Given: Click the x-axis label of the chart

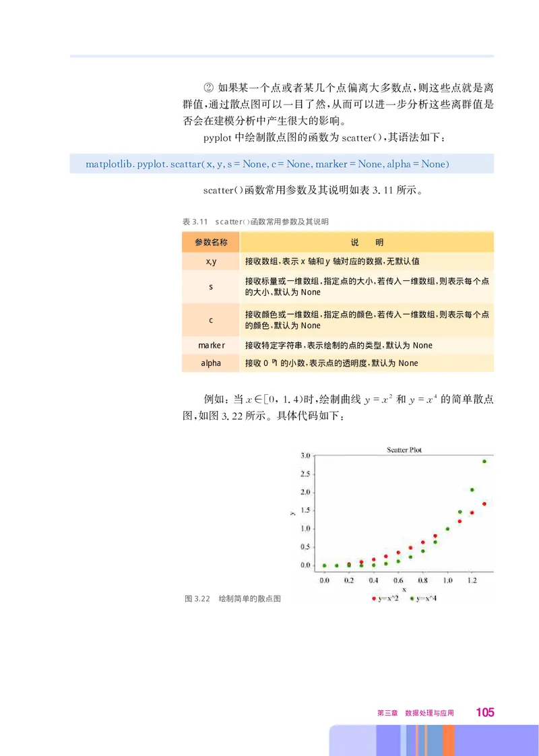Looking at the screenshot, I should pos(405,588).
